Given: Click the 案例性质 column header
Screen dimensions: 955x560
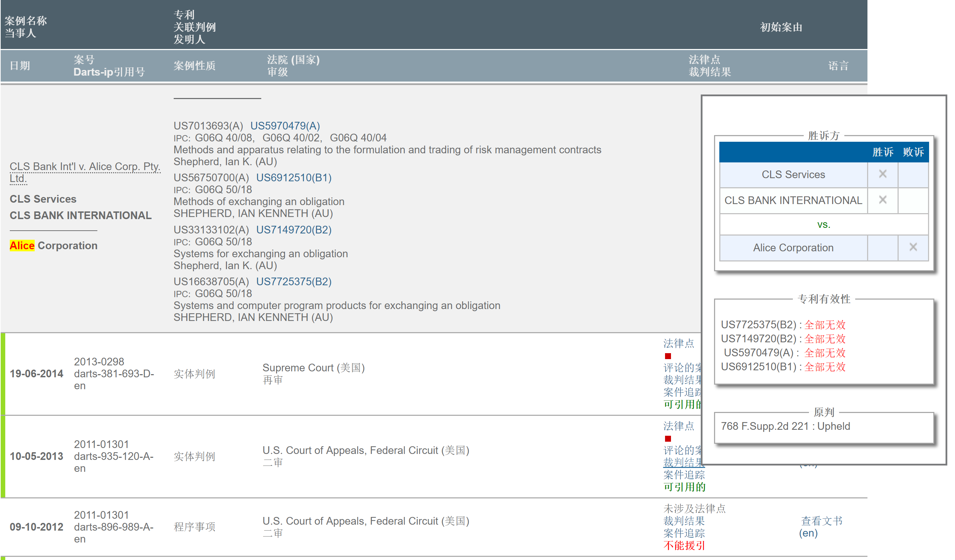Looking at the screenshot, I should click(x=195, y=66).
